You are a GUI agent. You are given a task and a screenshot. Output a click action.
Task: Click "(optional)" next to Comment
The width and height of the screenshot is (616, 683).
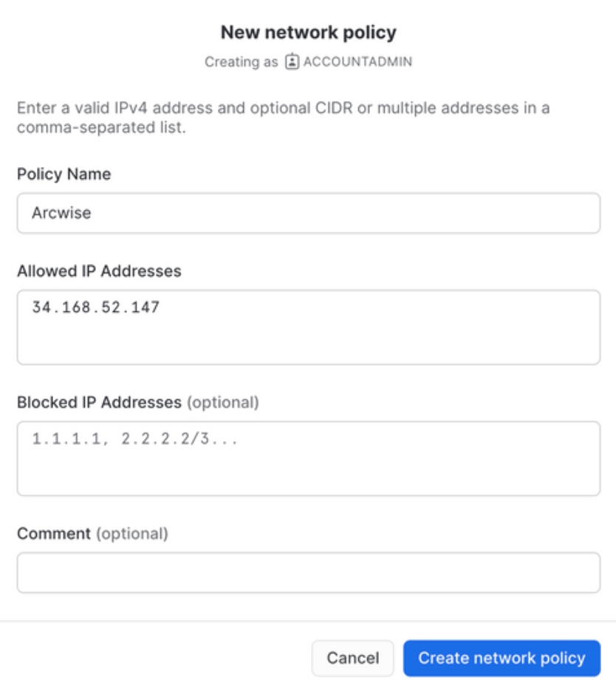(133, 533)
